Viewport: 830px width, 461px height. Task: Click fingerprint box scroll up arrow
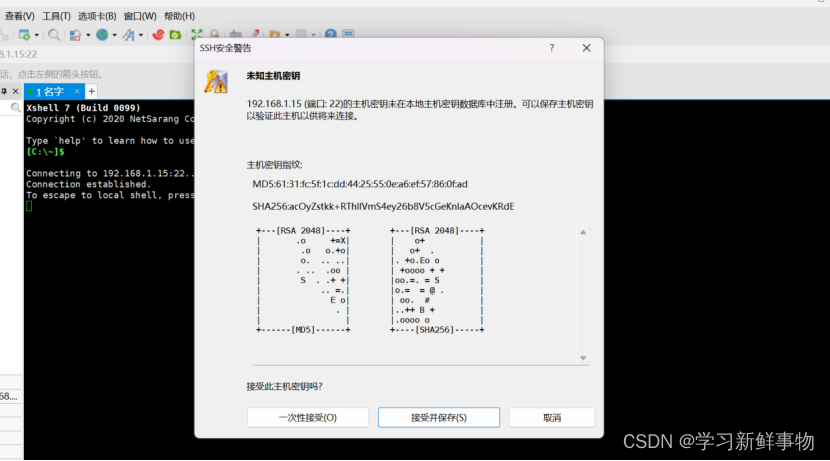coord(583,232)
